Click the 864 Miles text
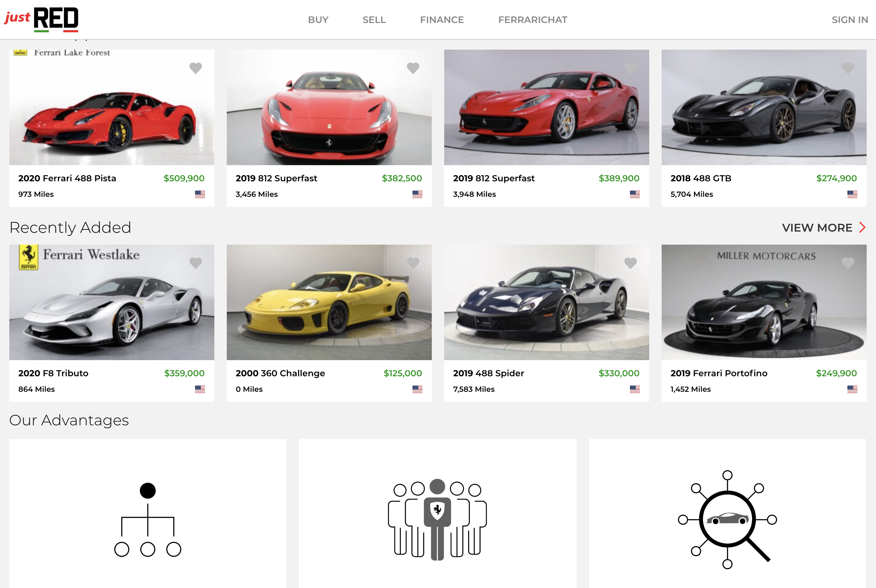 (36, 389)
